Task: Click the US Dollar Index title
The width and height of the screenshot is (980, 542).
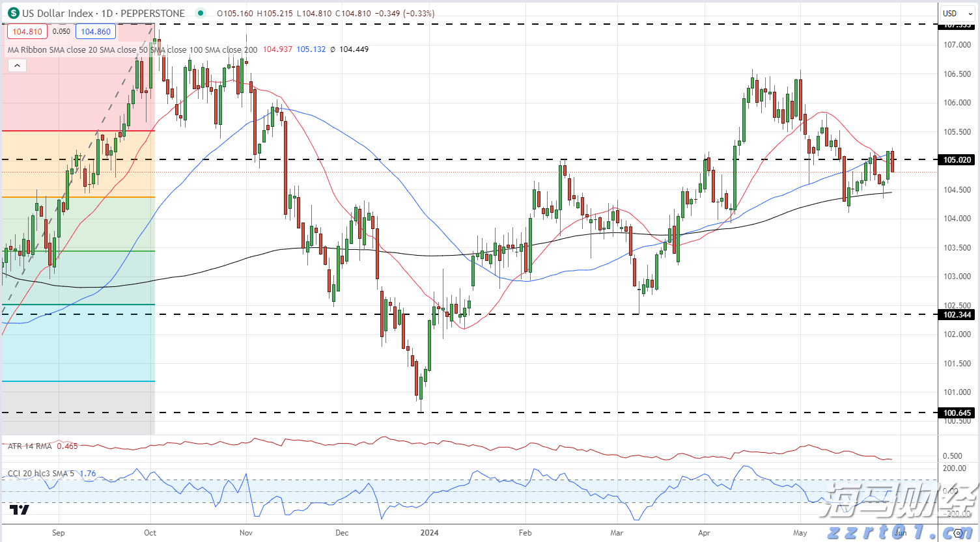Action: tap(59, 13)
